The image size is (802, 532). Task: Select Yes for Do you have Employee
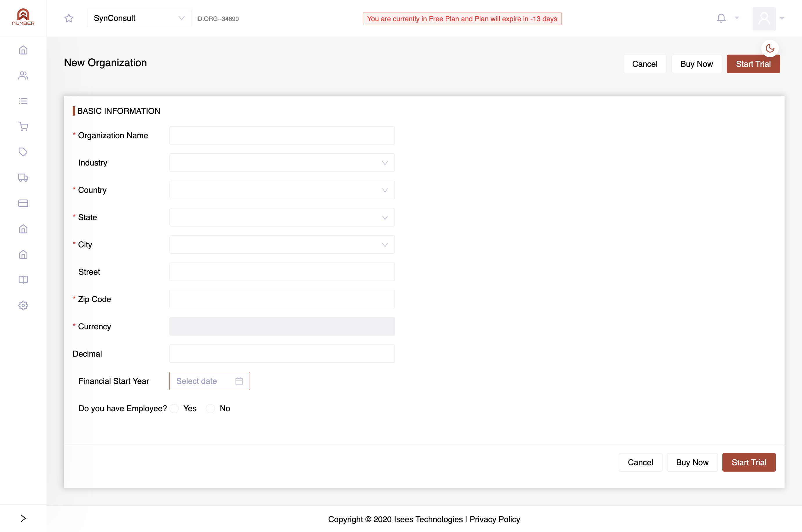click(x=174, y=409)
